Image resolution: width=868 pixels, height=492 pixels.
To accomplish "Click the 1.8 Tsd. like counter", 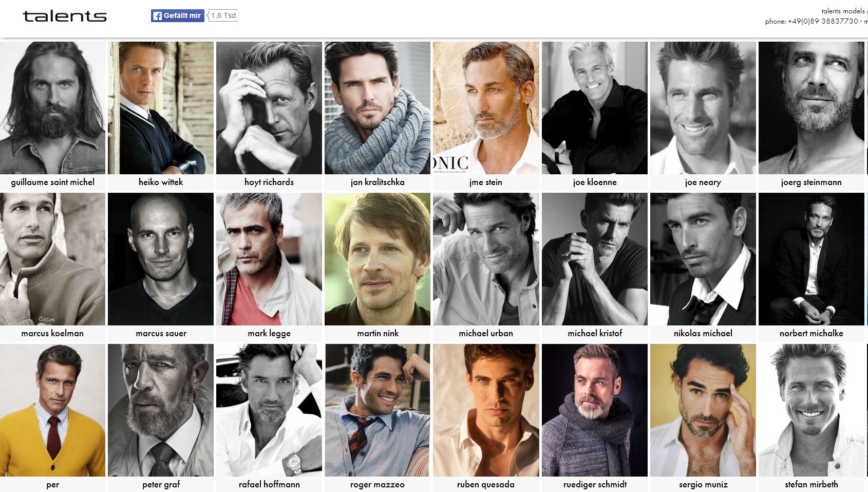I will click(x=223, y=16).
